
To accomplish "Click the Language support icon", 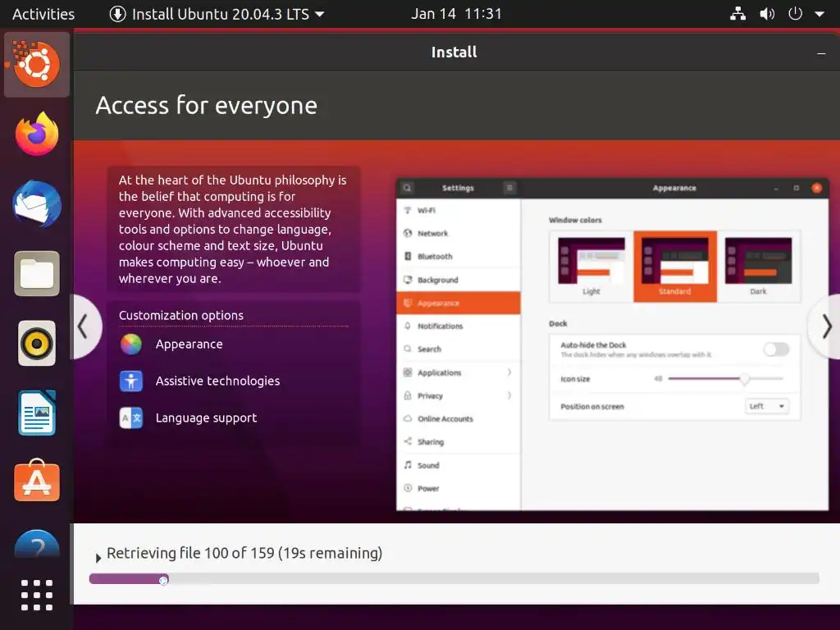I will [130, 418].
